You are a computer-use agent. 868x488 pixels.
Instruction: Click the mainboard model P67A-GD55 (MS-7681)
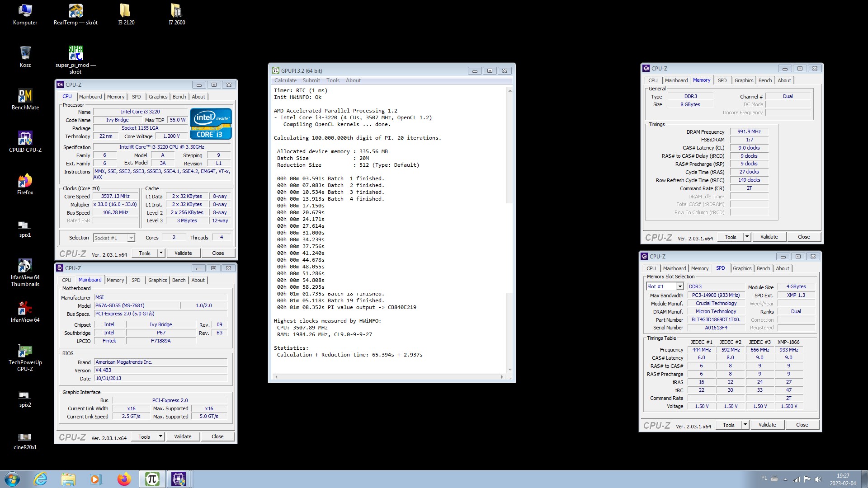[137, 305]
